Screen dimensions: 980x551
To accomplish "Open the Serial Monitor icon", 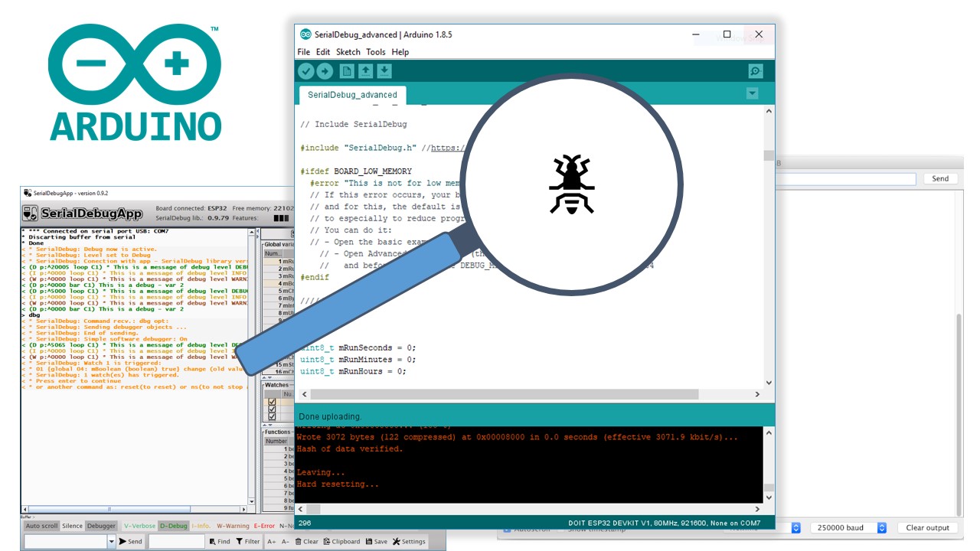I will 755,70.
